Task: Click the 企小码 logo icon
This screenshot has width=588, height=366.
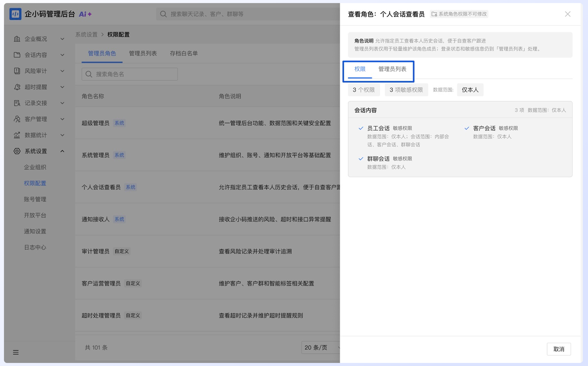Action: pyautogui.click(x=15, y=14)
